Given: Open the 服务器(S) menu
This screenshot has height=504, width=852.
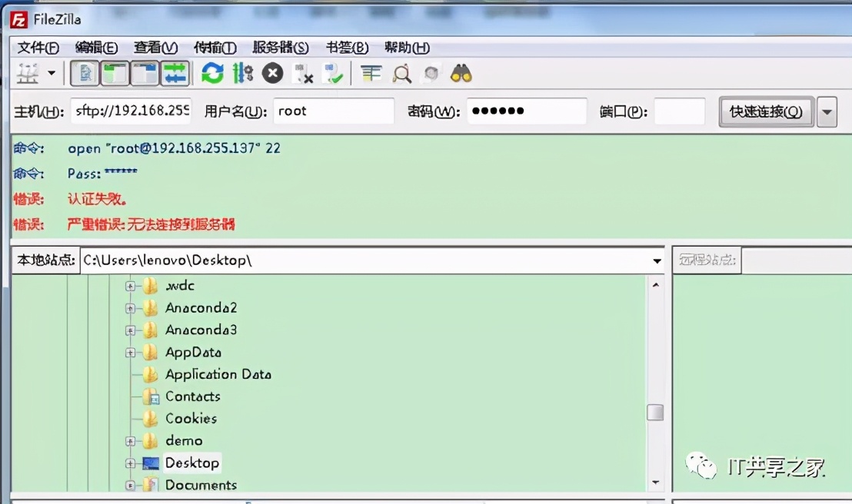Looking at the screenshot, I should 281,48.
